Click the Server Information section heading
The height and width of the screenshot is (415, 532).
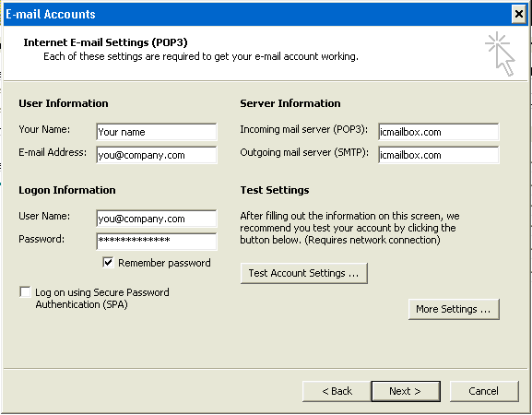coord(290,103)
